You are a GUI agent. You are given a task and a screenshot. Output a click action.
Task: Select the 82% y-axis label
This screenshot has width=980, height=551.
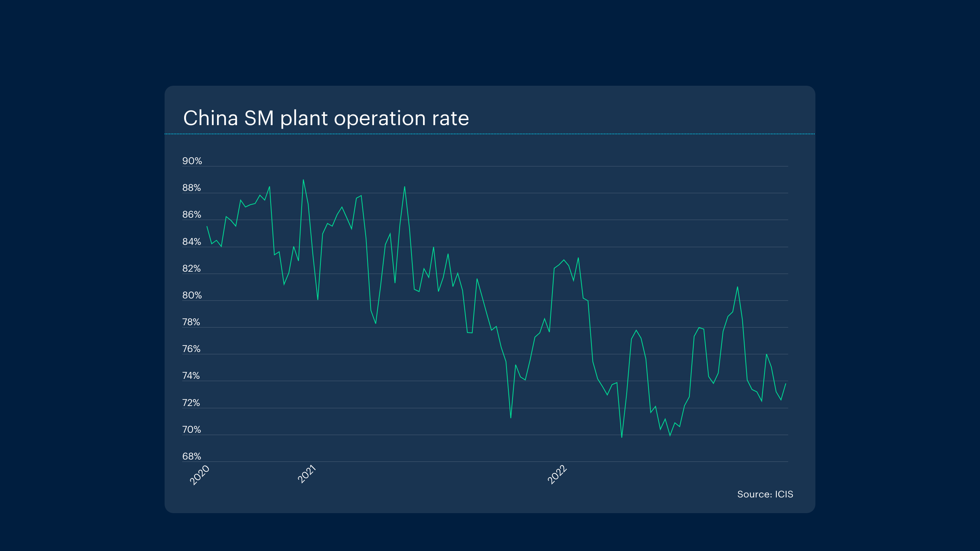coord(191,269)
